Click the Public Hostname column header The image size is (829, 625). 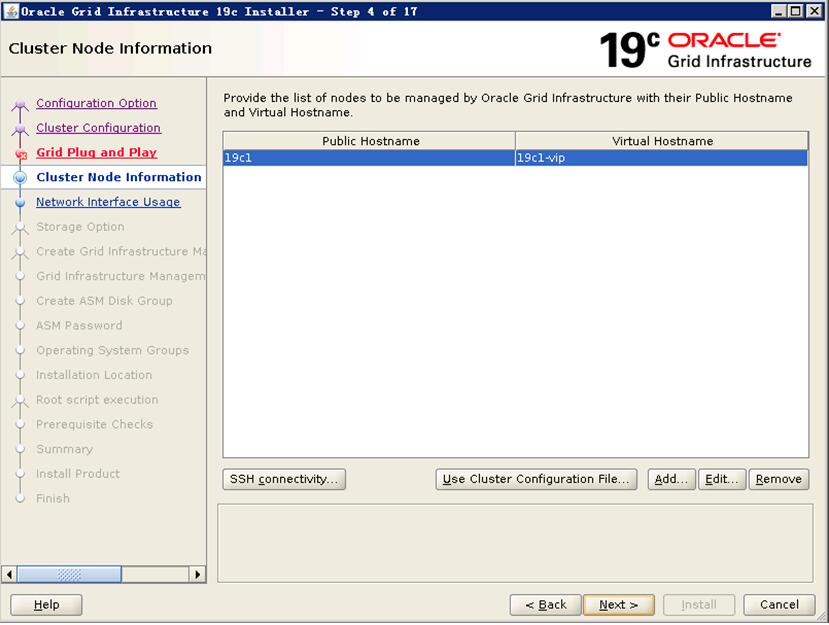(370, 141)
